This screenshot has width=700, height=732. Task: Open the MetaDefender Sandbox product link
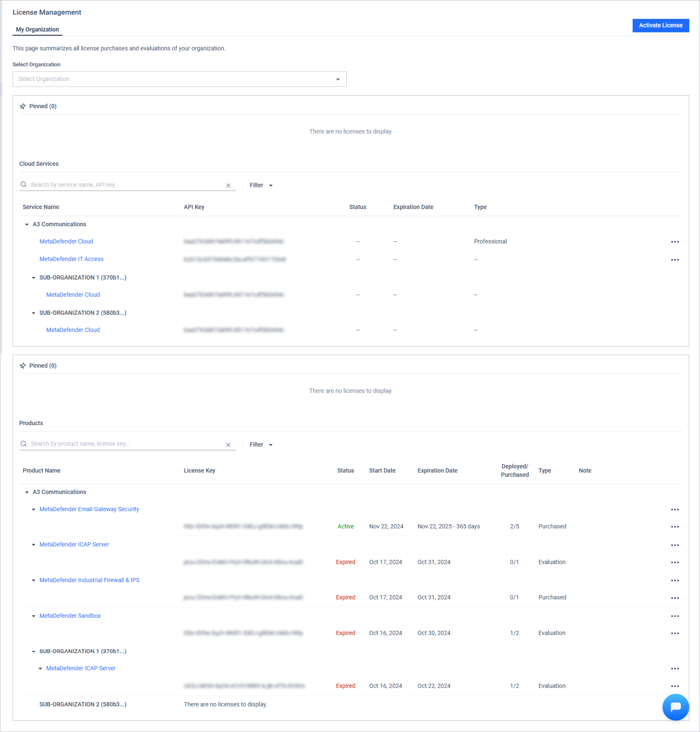70,616
